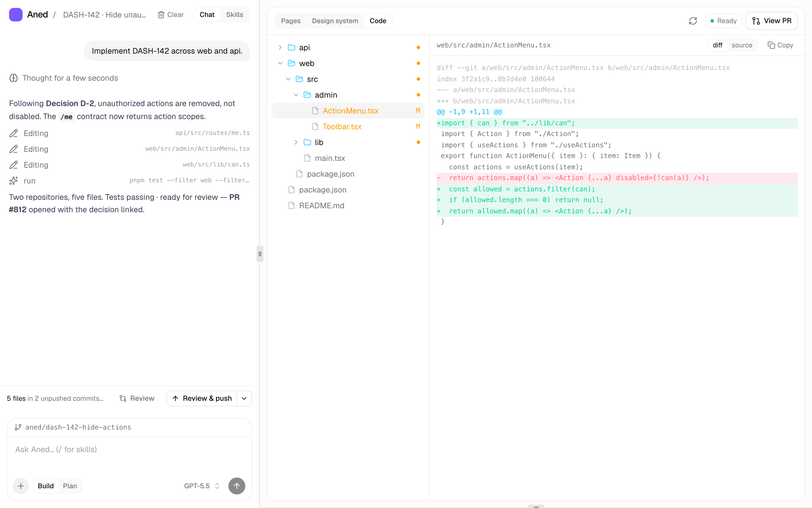Switch to diff view
The width and height of the screenshot is (812, 508).
(717, 45)
